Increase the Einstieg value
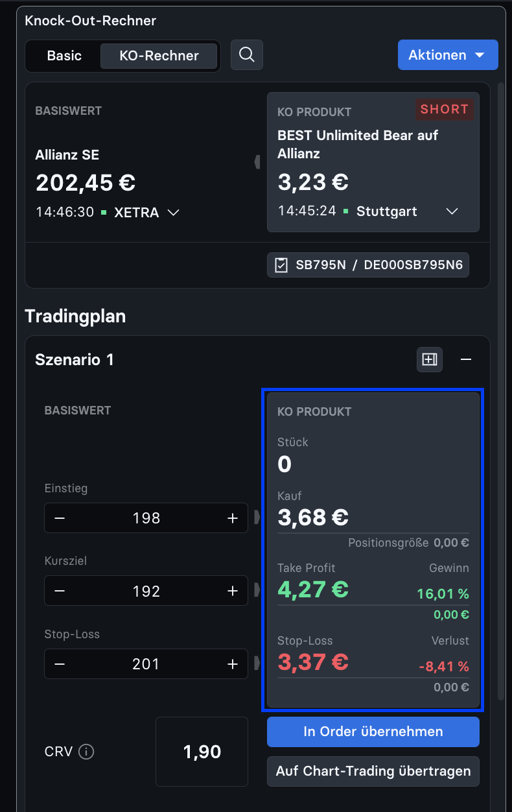The image size is (512, 812). point(233,518)
